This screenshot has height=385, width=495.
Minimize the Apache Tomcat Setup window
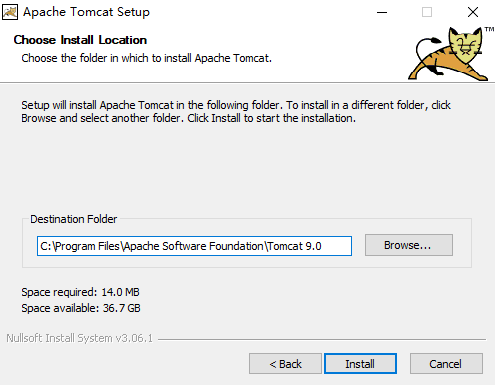point(382,12)
